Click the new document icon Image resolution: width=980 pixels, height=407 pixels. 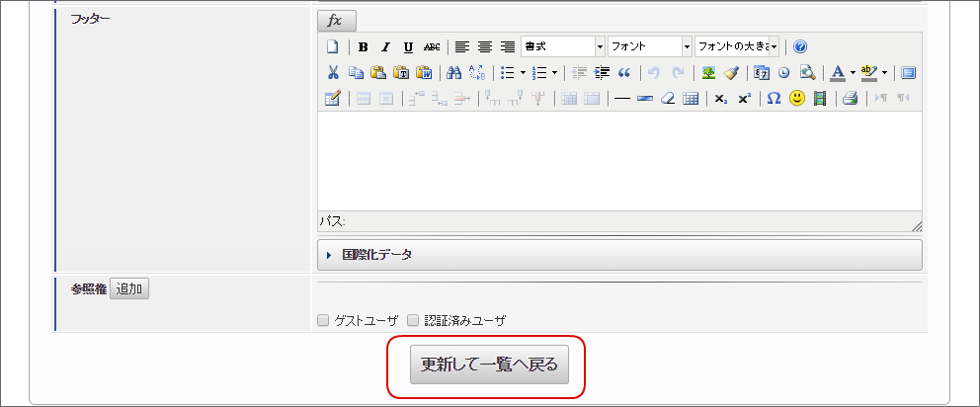[333, 46]
